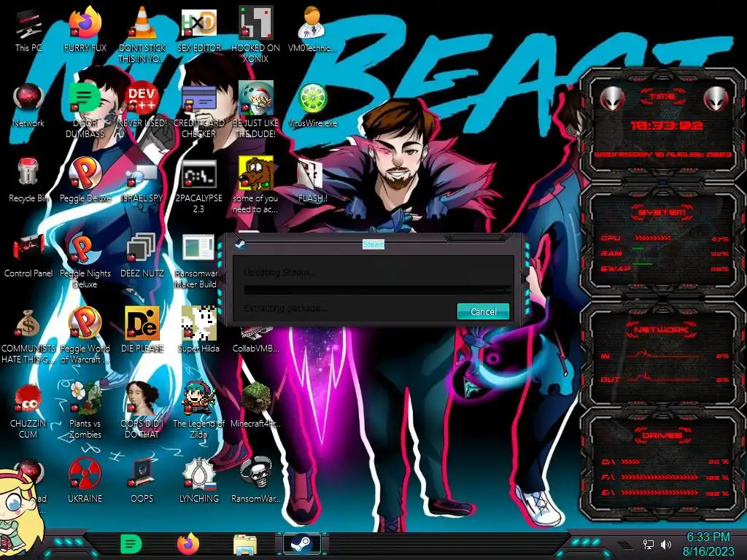Image resolution: width=747 pixels, height=560 pixels.
Task: Select the CHUZZIN red fuzzball icon
Action: 28,411
